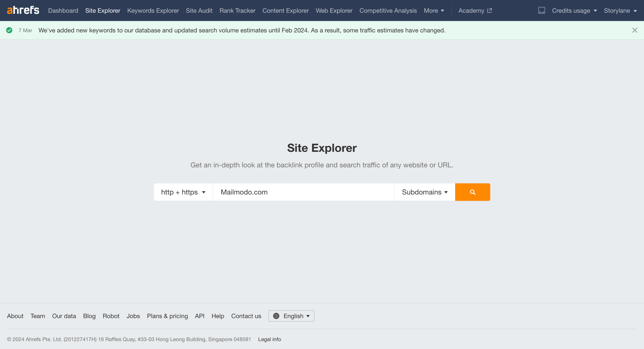The height and width of the screenshot is (349, 644).
Task: Dismiss the 7 Mar announcement banner
Action: (x=634, y=30)
